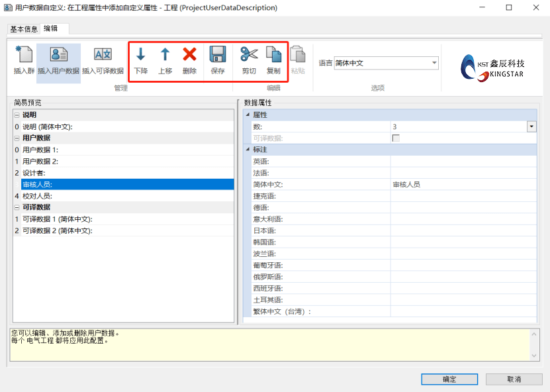
Task: Switch to the 基本信息 tab
Action: tap(24, 29)
